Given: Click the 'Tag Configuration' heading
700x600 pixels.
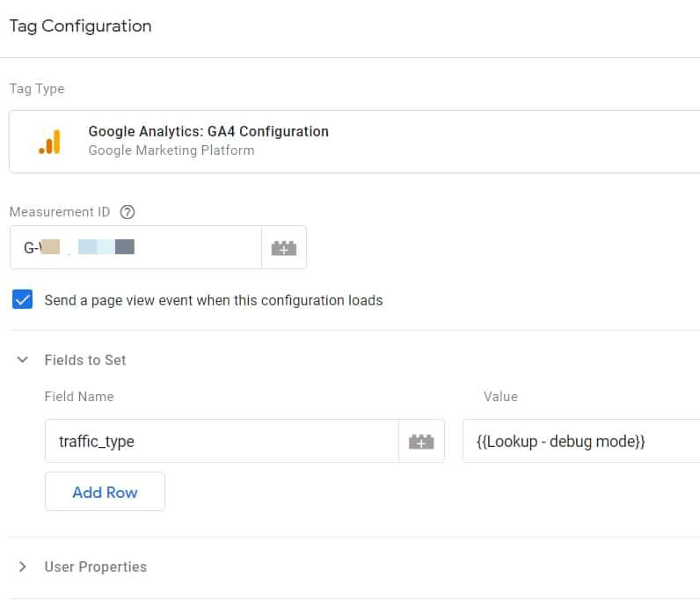Looking at the screenshot, I should click(x=80, y=26).
